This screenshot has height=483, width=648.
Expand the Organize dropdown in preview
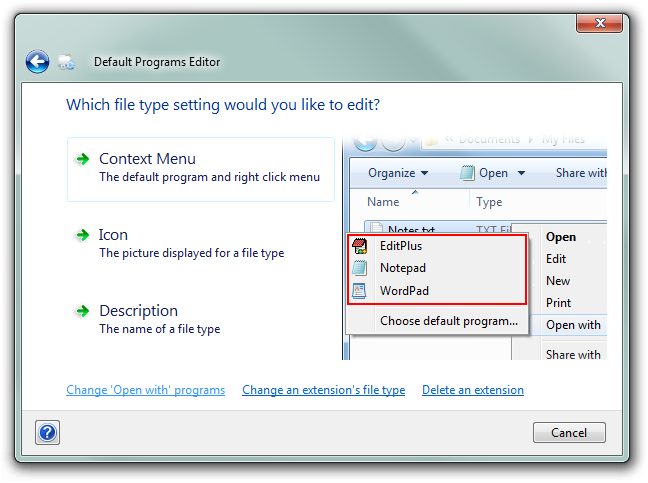397,173
